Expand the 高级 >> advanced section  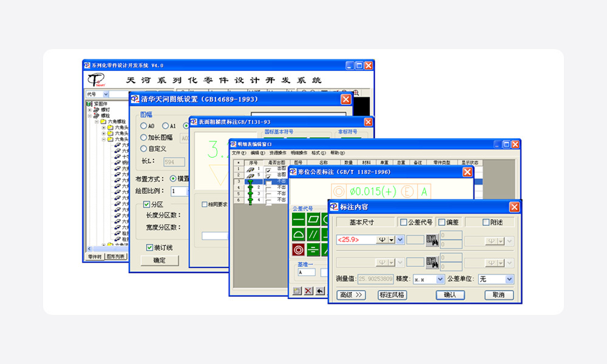tap(351, 295)
